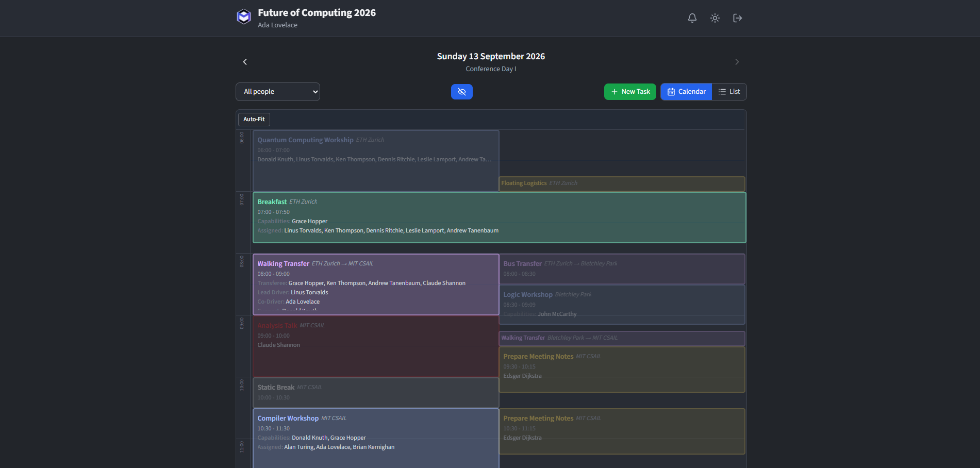Go to next day arrow

pos(737,62)
